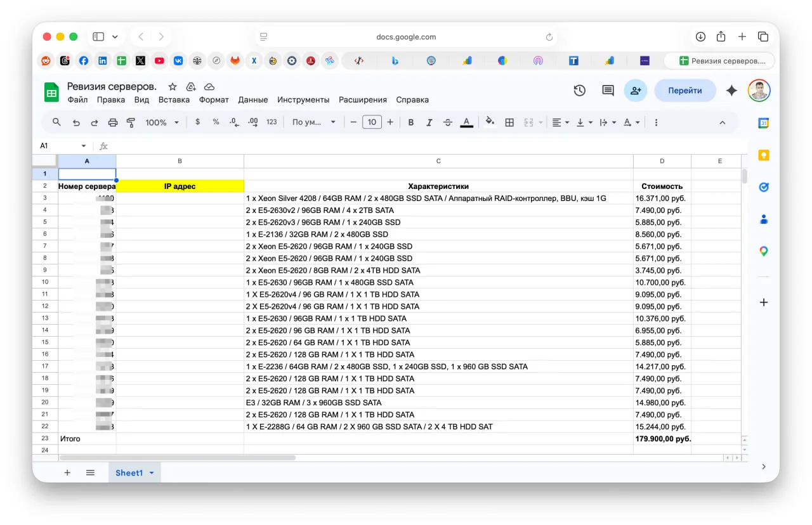Open the Данные menu

252,100
